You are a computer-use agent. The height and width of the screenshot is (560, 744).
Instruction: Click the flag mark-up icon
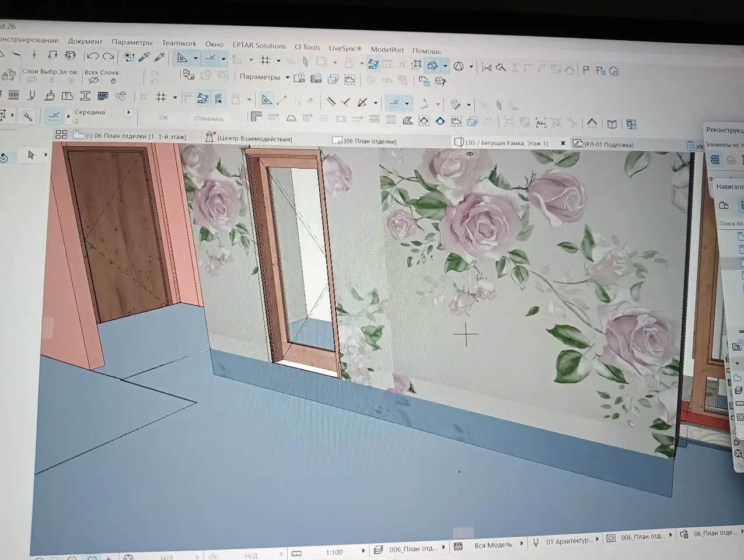pyautogui.click(x=586, y=70)
